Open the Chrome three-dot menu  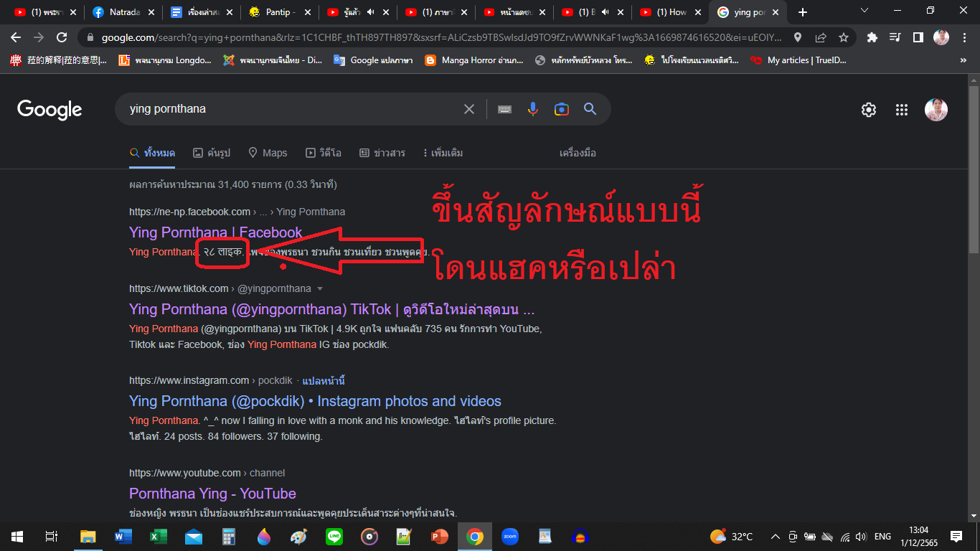click(965, 37)
